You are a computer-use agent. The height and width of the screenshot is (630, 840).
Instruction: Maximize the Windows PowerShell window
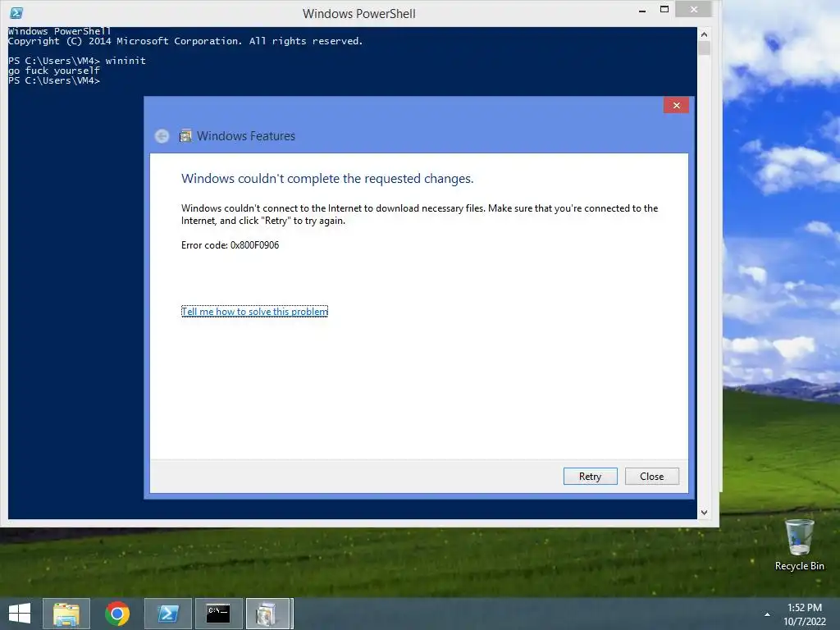[664, 10]
